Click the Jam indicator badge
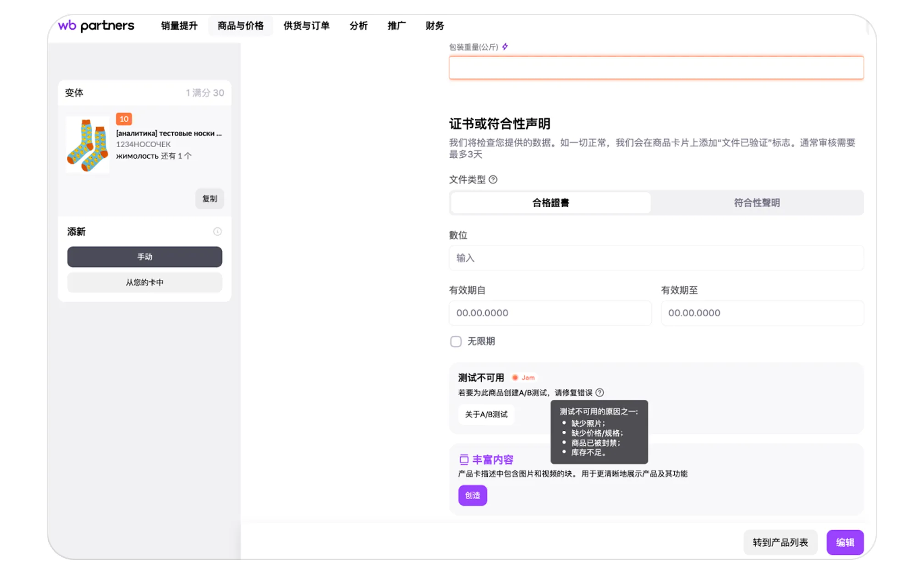This screenshot has height=571, width=924. [x=523, y=378]
